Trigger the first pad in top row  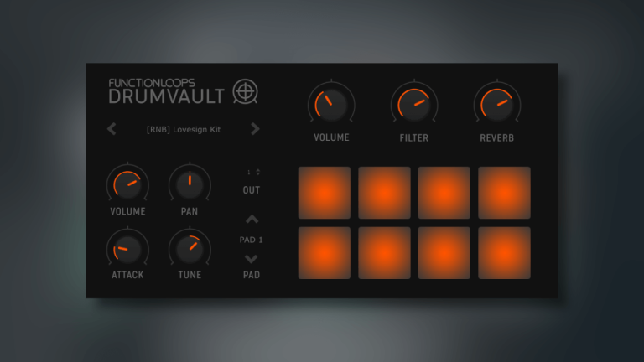pyautogui.click(x=325, y=193)
